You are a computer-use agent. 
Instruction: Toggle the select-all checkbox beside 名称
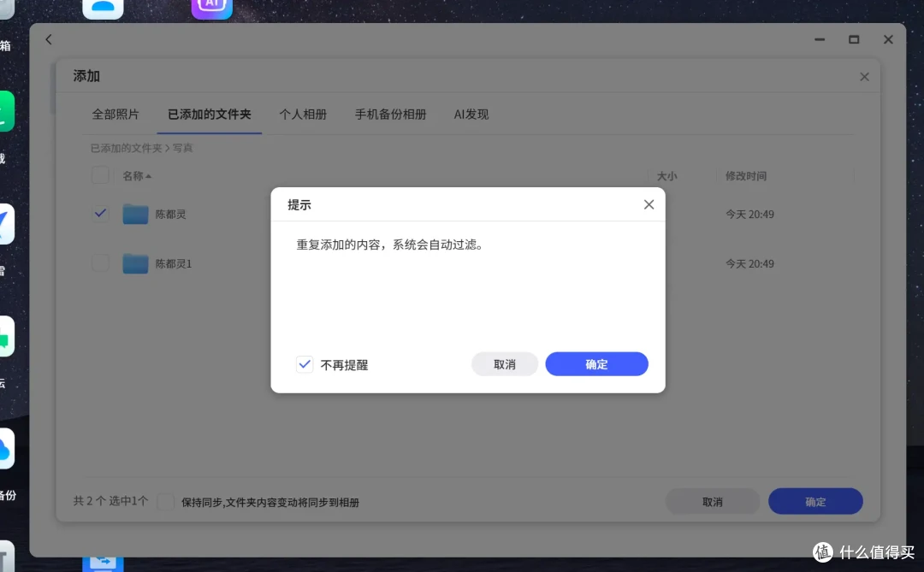click(100, 175)
